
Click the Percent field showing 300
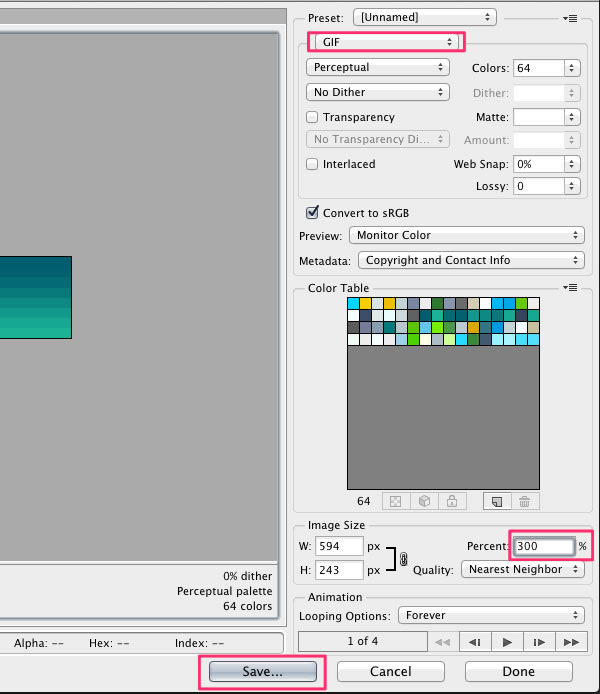544,546
